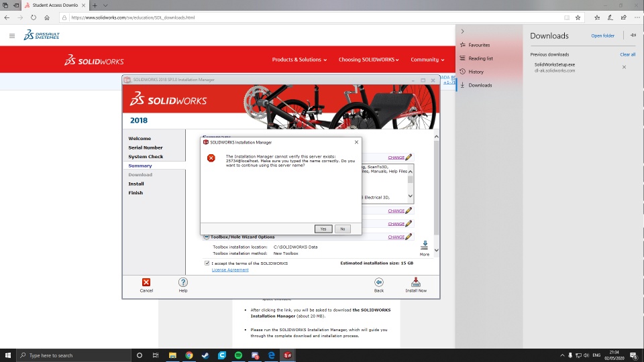
Task: Open Task View on taskbar
Action: (156, 355)
